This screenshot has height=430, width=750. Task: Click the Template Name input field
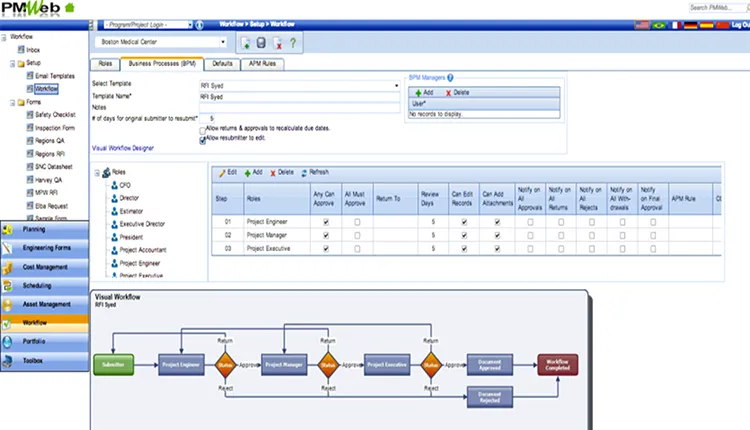tap(298, 97)
